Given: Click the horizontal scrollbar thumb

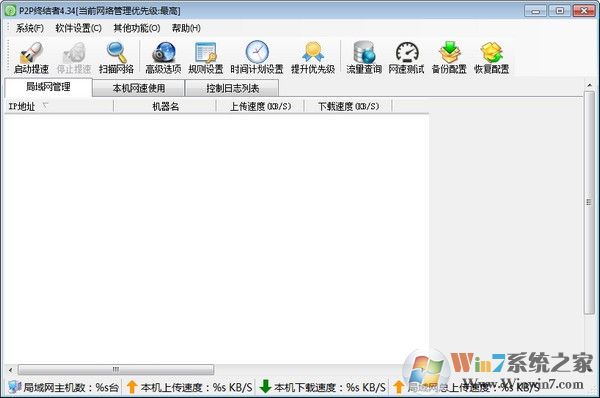Looking at the screenshot, I should coord(116,370).
